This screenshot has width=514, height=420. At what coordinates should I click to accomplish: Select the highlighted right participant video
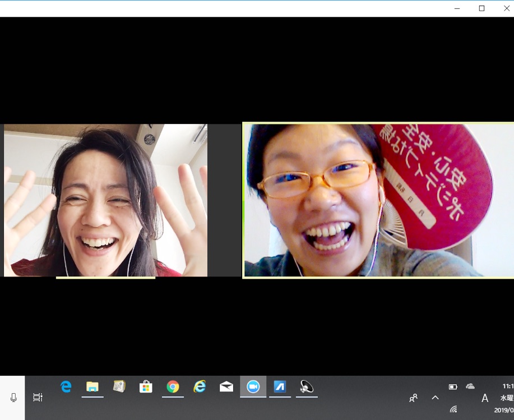pos(378,200)
